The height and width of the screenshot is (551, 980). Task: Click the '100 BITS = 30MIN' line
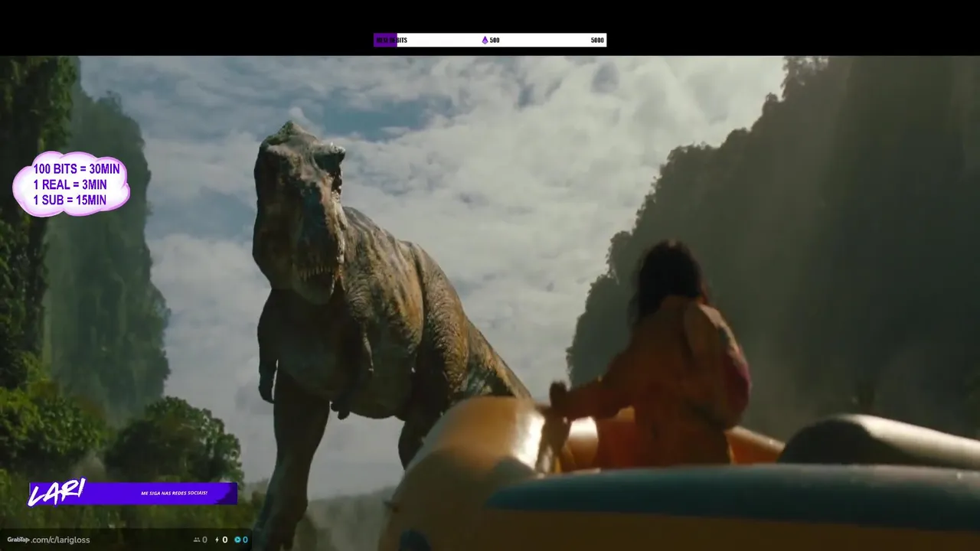point(77,169)
